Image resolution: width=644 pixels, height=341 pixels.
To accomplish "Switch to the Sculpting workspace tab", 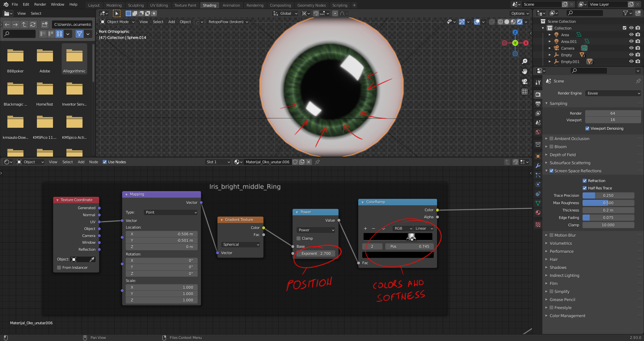I will click(x=136, y=5).
